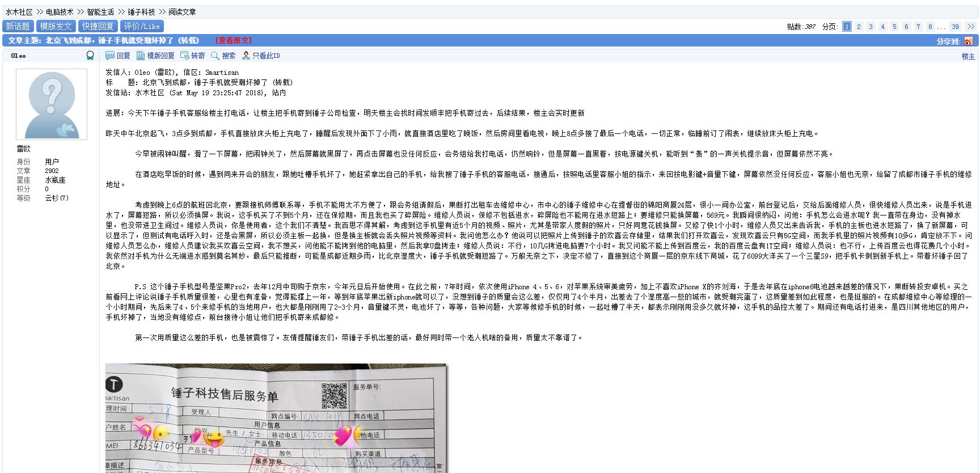Click the 阅读文章 breadcrumb text
This screenshot has height=473, width=980.
[182, 12]
